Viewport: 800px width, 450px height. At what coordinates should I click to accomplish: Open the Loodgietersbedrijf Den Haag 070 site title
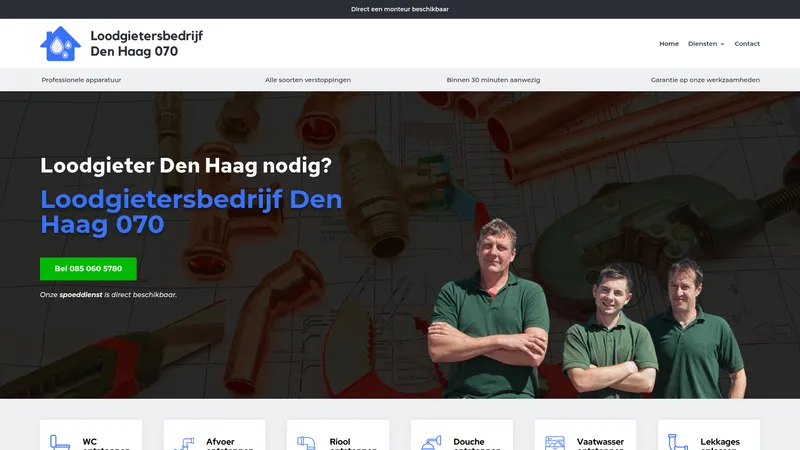click(x=146, y=43)
